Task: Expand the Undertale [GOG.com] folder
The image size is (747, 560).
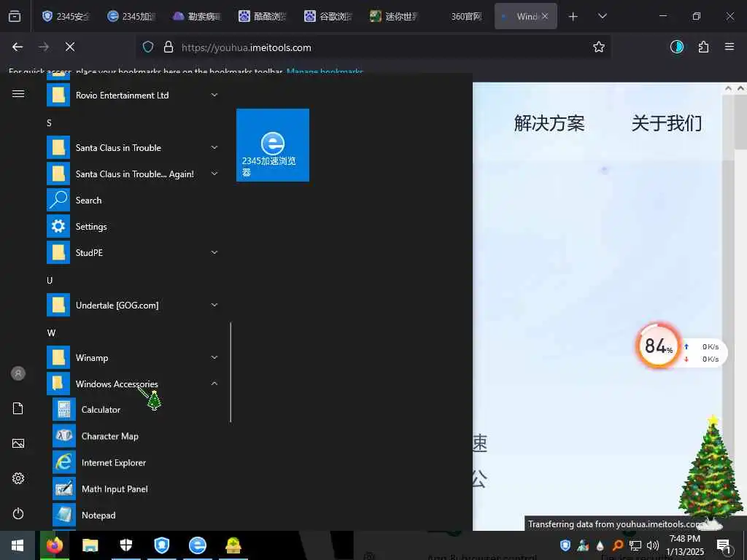Action: click(x=136, y=305)
